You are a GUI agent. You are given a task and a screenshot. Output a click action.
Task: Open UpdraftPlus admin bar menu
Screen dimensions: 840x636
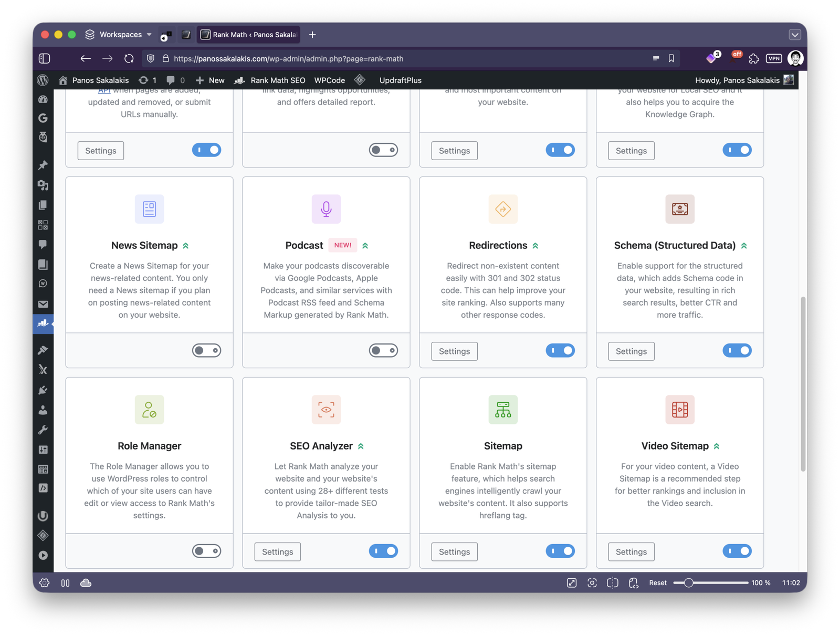[400, 80]
